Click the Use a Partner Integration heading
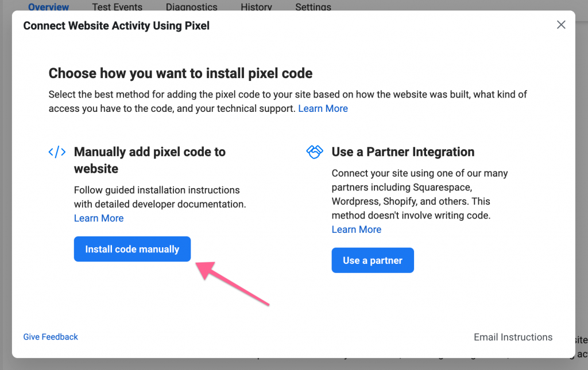 coord(403,152)
